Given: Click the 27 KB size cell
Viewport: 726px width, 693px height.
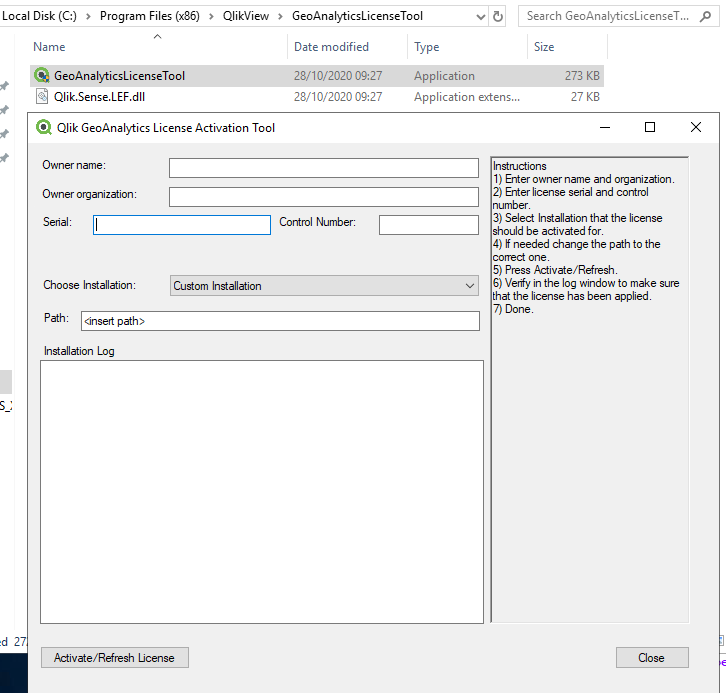Looking at the screenshot, I should point(585,97).
